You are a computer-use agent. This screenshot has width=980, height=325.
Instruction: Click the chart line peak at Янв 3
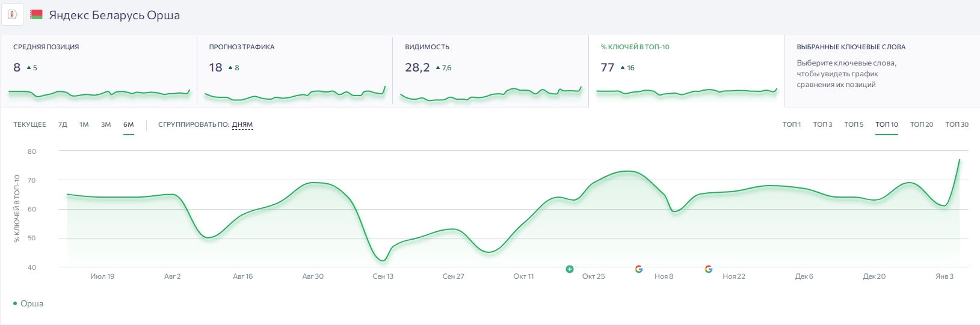[x=959, y=160]
